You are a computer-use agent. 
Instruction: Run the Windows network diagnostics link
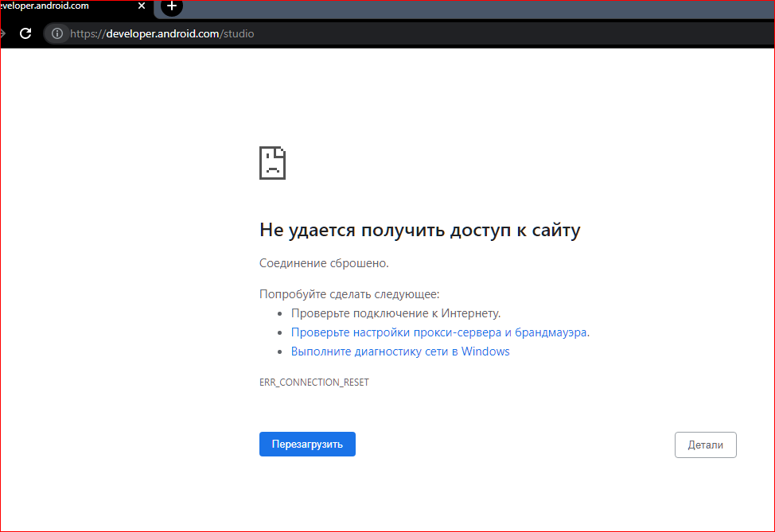400,351
